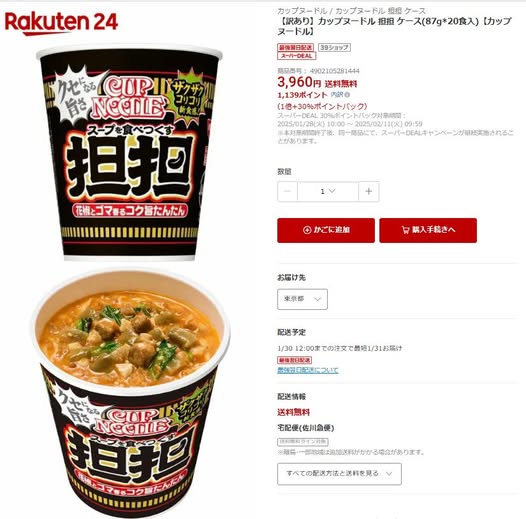The width and height of the screenshot is (526, 519).
Task: Expand すべての配送方法と送料を見る
Action: pos(339,474)
